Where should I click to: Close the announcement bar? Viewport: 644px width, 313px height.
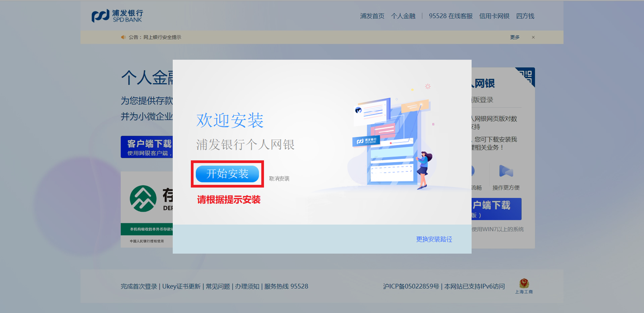(x=533, y=37)
